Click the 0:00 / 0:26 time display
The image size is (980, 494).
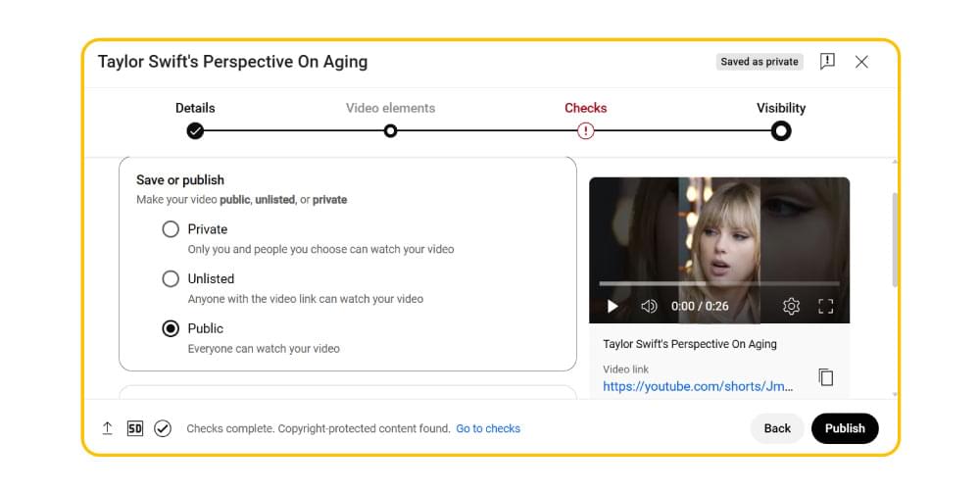700,306
